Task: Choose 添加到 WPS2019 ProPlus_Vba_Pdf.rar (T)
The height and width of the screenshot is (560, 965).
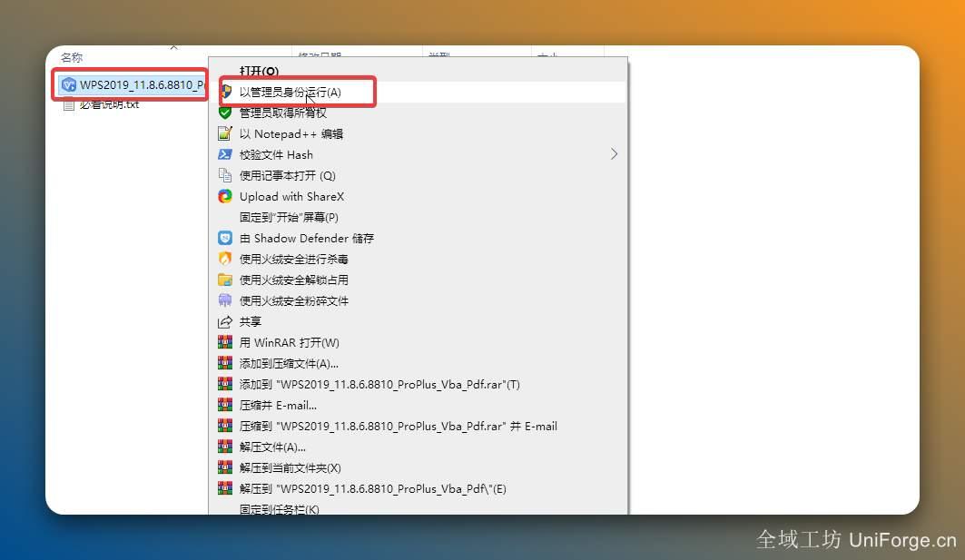Action: [x=379, y=385]
